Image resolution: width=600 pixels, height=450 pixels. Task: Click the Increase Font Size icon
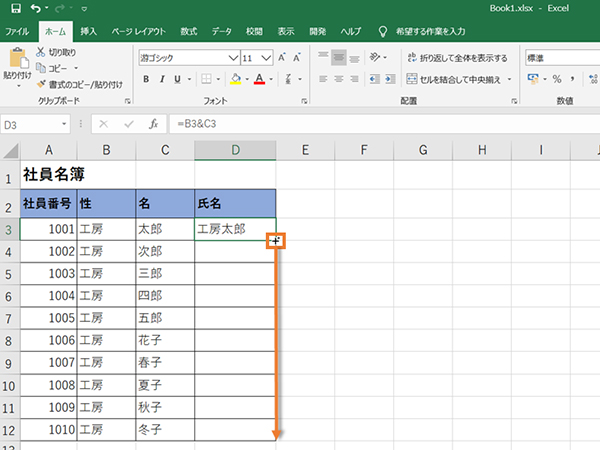point(282,58)
